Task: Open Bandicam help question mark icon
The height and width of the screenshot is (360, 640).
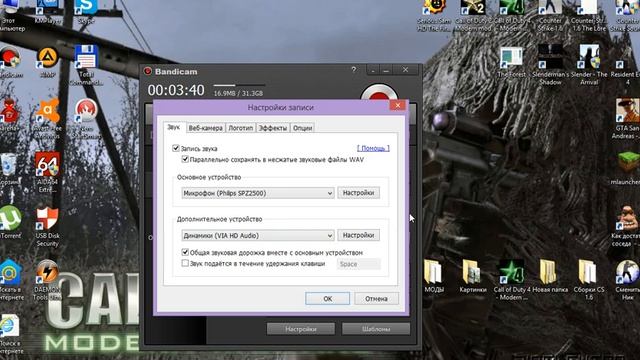Action: pos(353,70)
